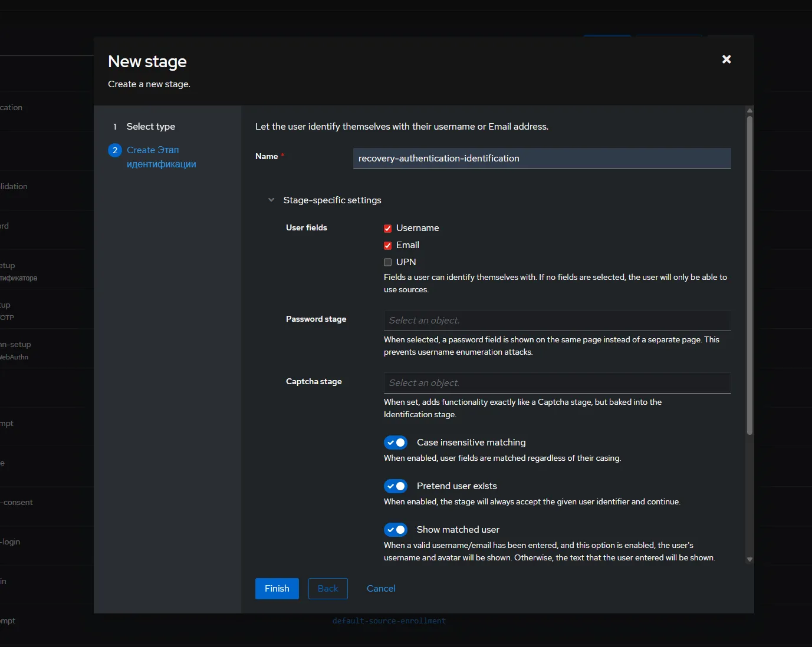812x647 pixels.
Task: Select the Create Этап идентификации step
Action: 161,157
